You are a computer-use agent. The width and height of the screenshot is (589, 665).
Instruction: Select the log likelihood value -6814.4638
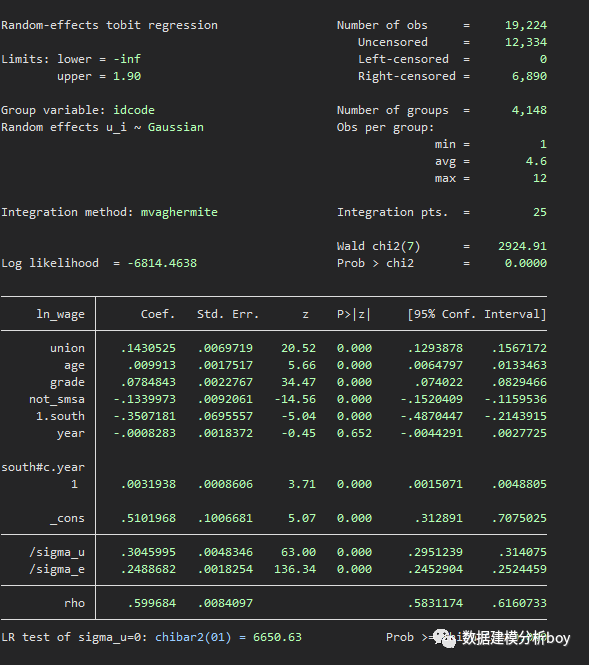[162, 263]
